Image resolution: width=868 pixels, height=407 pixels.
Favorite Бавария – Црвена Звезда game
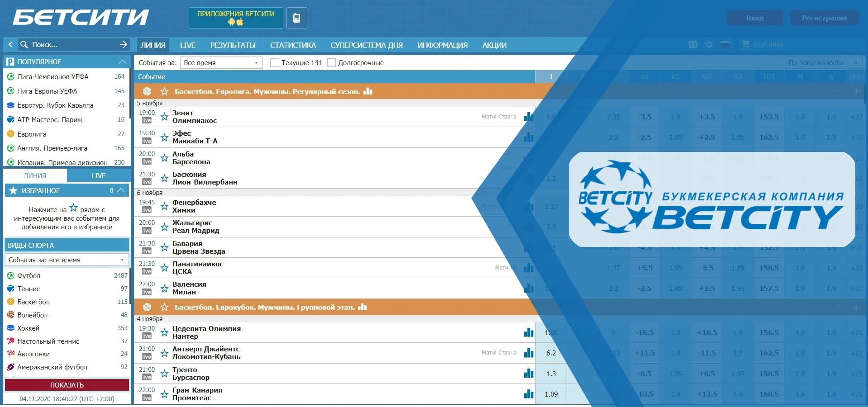[x=164, y=247]
